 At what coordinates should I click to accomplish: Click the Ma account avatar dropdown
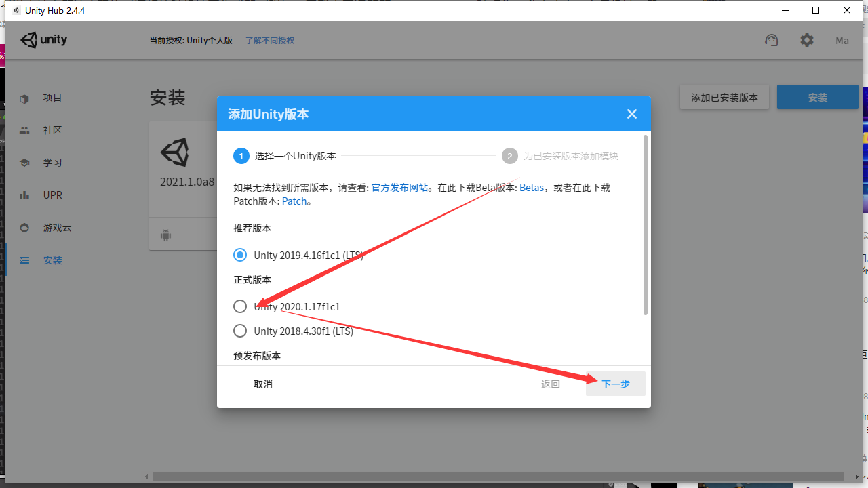click(842, 40)
